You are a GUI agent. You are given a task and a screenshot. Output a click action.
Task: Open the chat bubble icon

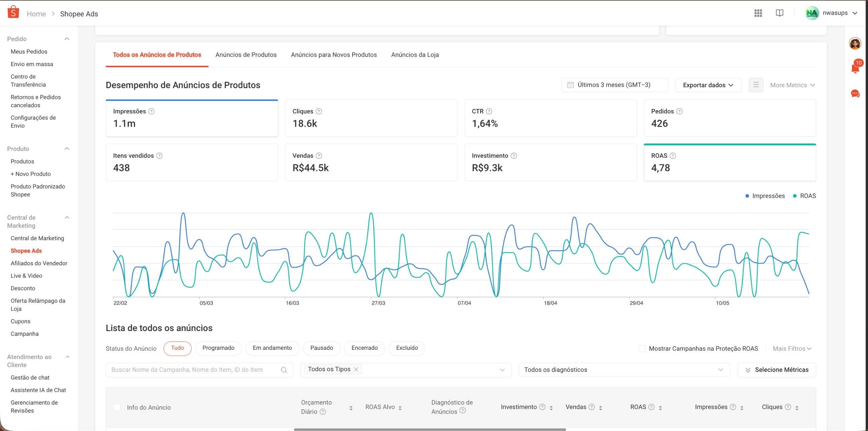pos(855,94)
